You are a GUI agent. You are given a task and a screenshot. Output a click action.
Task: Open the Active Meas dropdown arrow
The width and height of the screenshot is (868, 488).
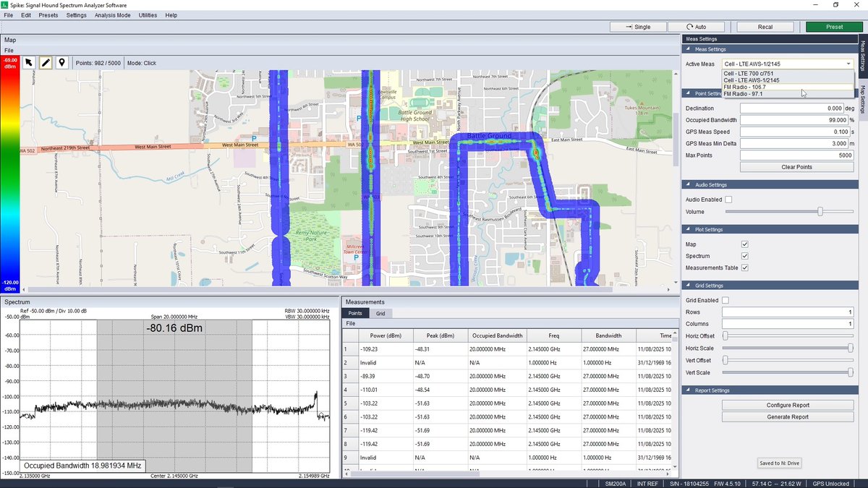(848, 64)
